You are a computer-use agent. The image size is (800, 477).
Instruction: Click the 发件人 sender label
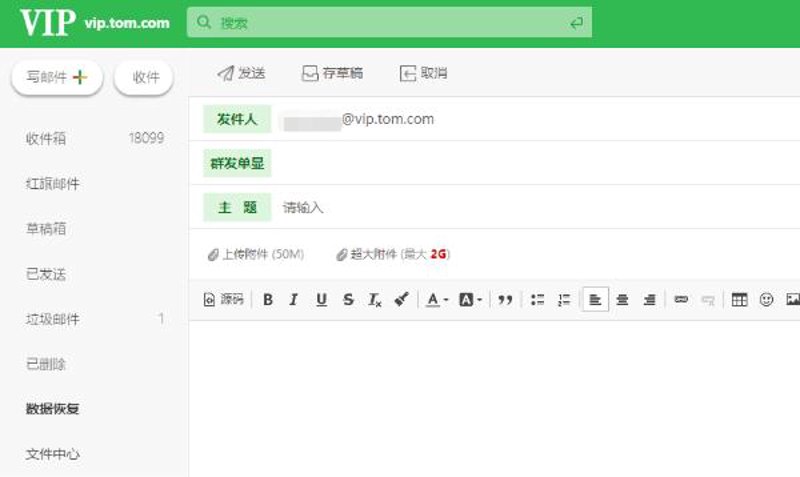237,119
